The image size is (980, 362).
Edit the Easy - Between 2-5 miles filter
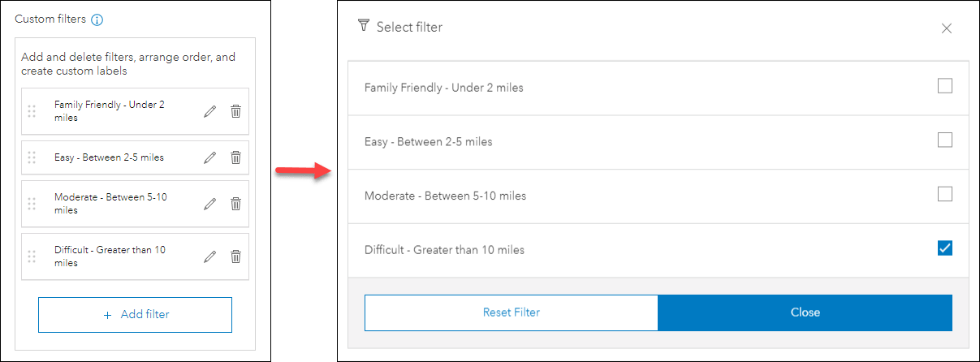tap(210, 157)
